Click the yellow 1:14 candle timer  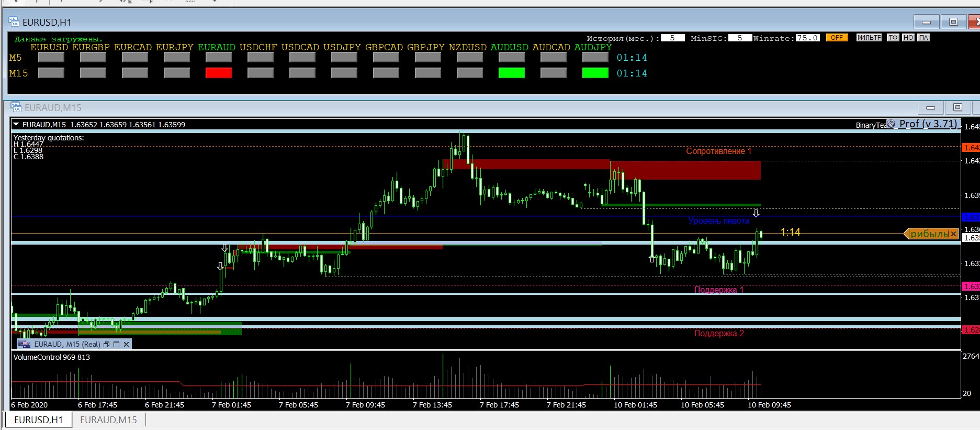tap(790, 232)
